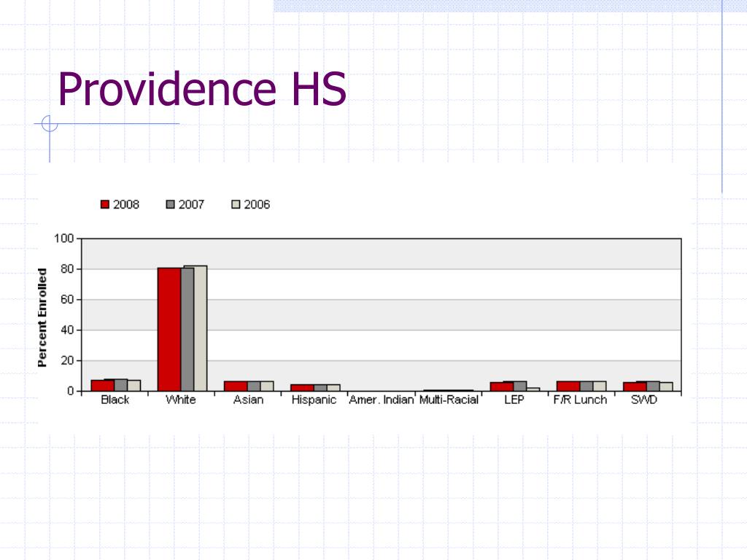
Task: Click the White category label
Action: pos(181,400)
